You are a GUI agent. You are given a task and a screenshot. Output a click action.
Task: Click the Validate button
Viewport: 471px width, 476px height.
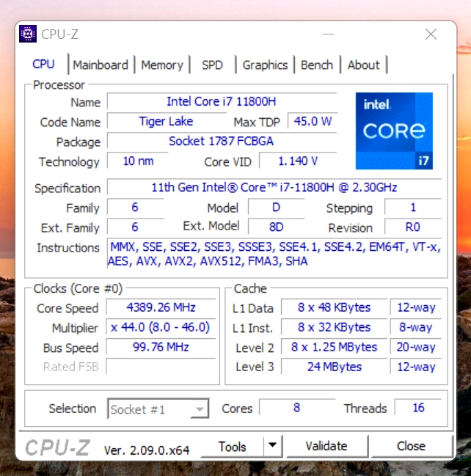click(x=326, y=446)
